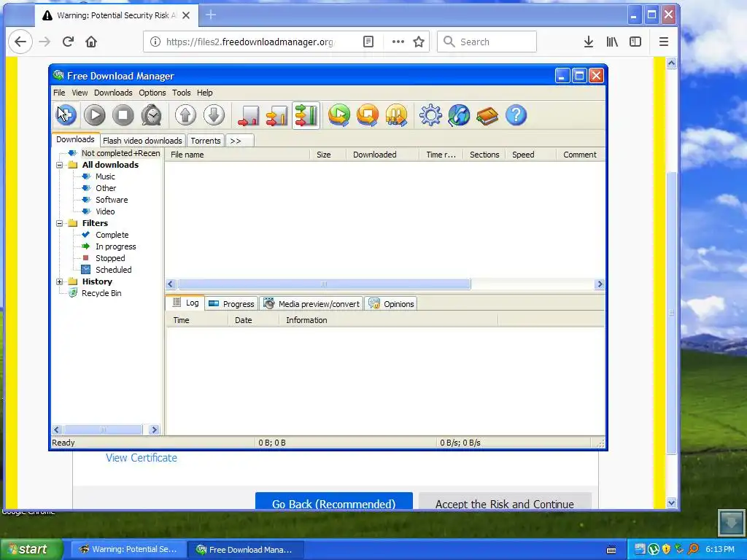Click the orange pause all downloads icon
This screenshot has height=560, width=747.
[x=396, y=115]
